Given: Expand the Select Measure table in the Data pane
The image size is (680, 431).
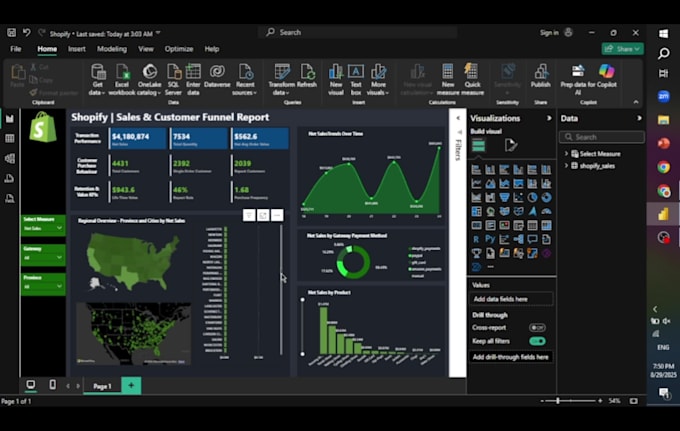Looking at the screenshot, I should click(x=566, y=154).
